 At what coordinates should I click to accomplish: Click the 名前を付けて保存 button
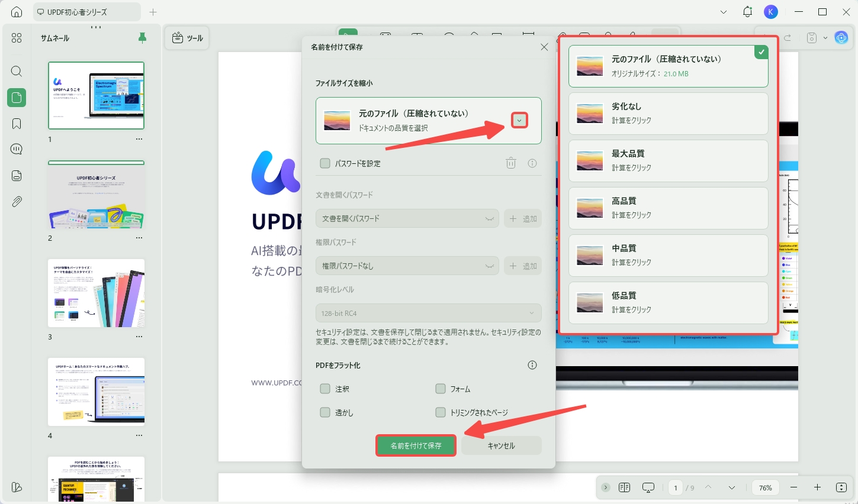(416, 445)
